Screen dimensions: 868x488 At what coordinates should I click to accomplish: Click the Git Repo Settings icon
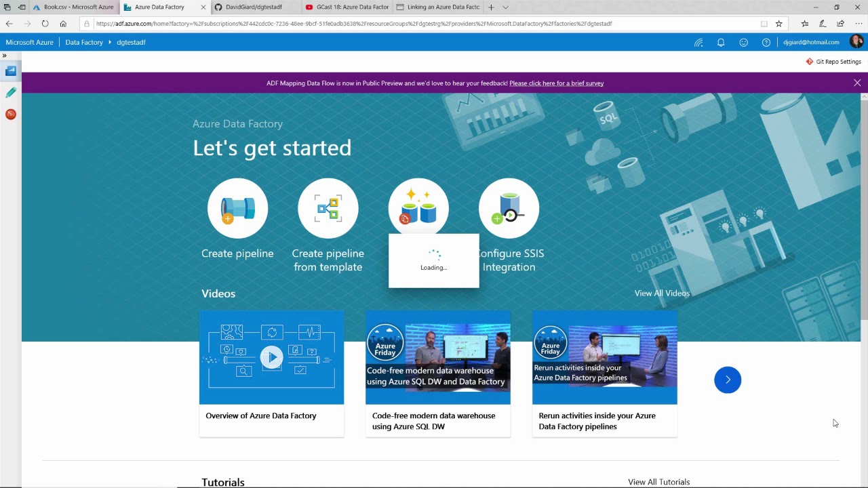(810, 62)
